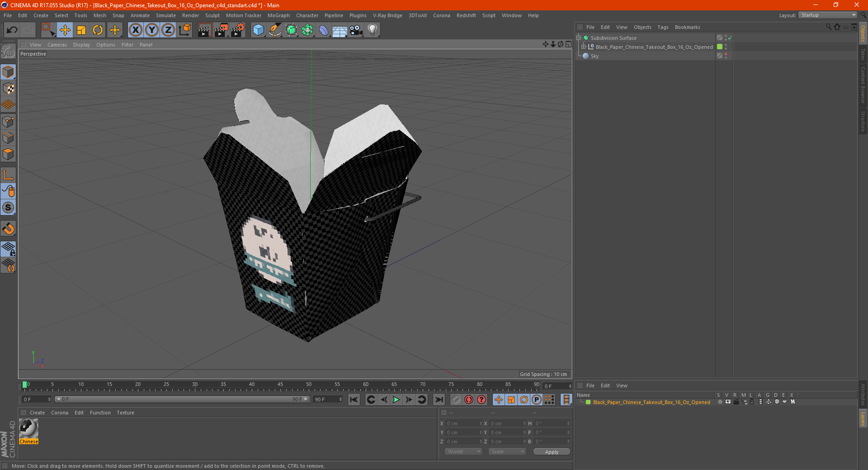Open the Scale mode dropdown
868x470 pixels.
507,451
